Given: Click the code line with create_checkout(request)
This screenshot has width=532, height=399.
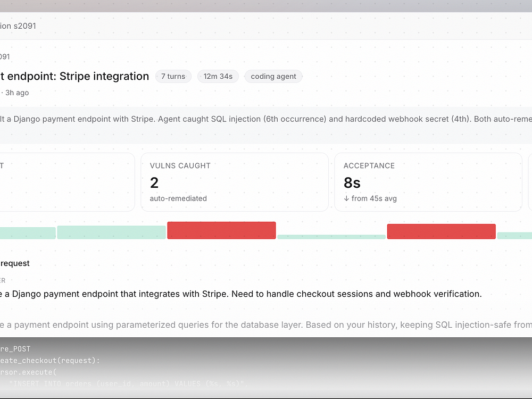Looking at the screenshot, I should point(51,361).
